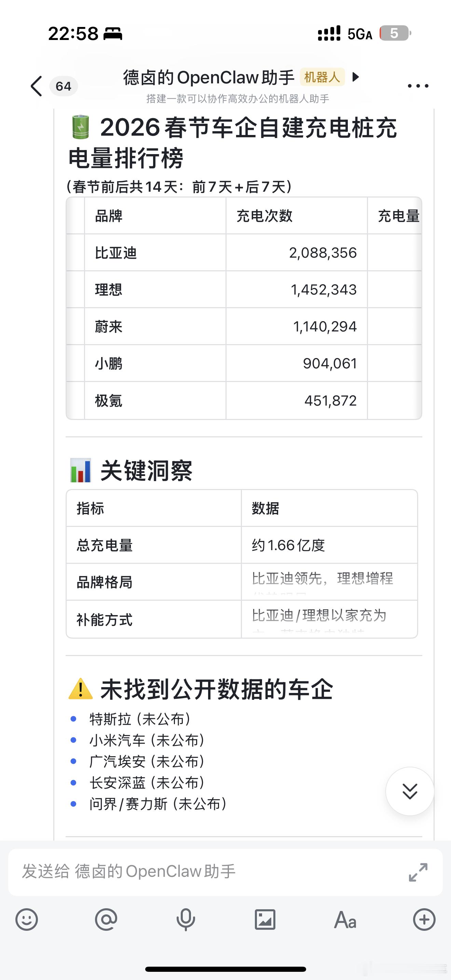Select the 451,872 charge count cell
The height and width of the screenshot is (980, 451).
[297, 400]
